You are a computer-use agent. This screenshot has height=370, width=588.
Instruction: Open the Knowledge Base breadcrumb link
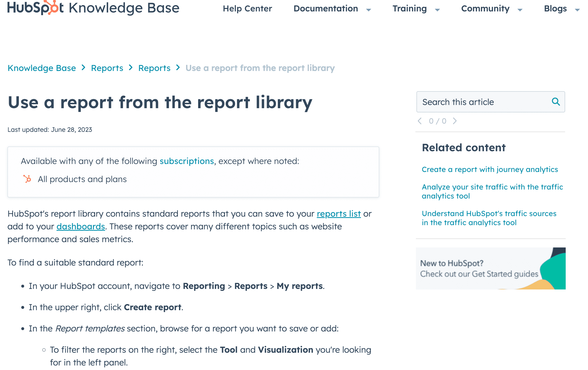pyautogui.click(x=42, y=68)
